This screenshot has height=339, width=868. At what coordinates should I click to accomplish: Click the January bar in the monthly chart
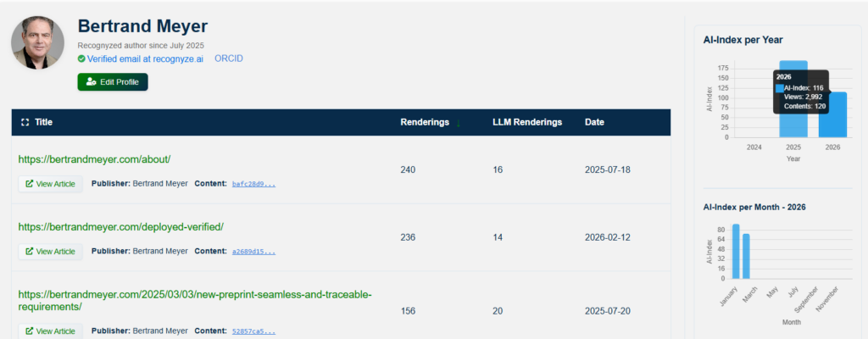pos(736,252)
